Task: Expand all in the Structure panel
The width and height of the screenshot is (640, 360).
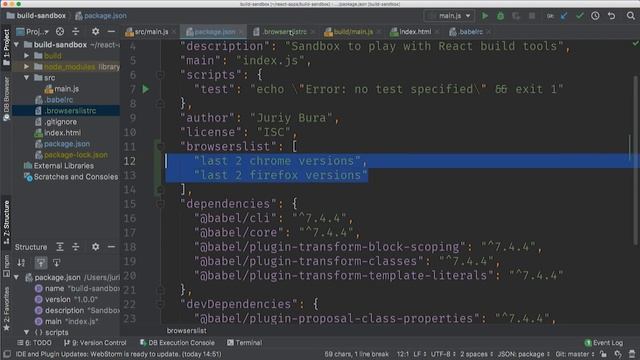Action: (x=60, y=247)
